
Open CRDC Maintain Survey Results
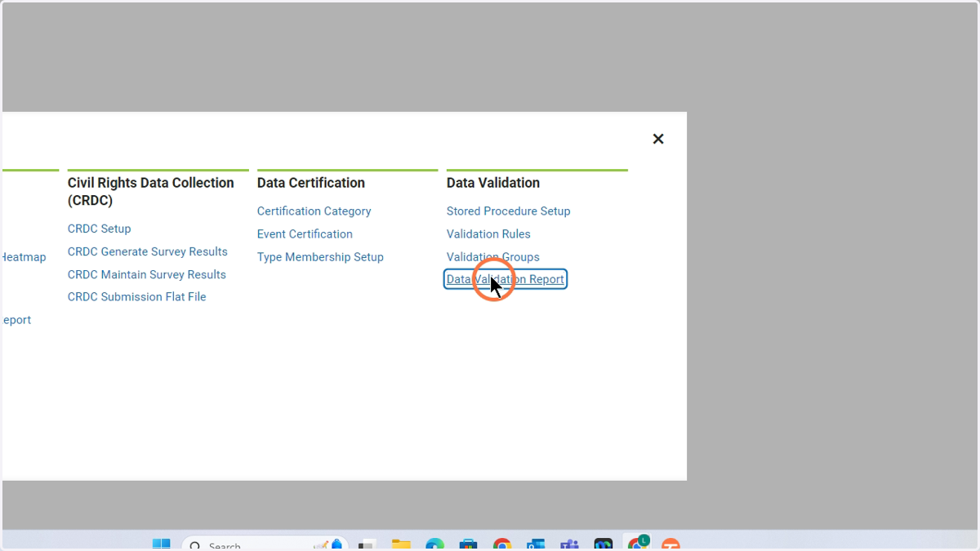point(146,275)
